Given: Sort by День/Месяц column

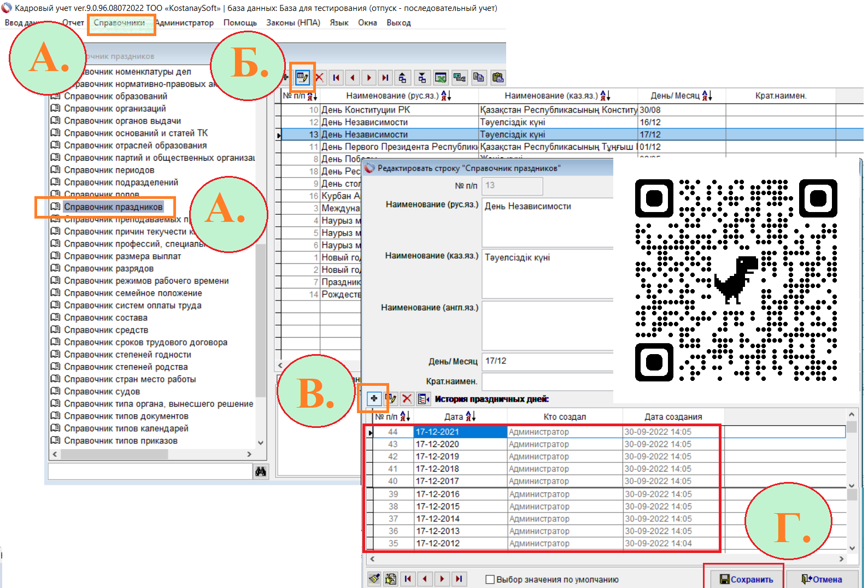Looking at the screenshot, I should tap(707, 96).
